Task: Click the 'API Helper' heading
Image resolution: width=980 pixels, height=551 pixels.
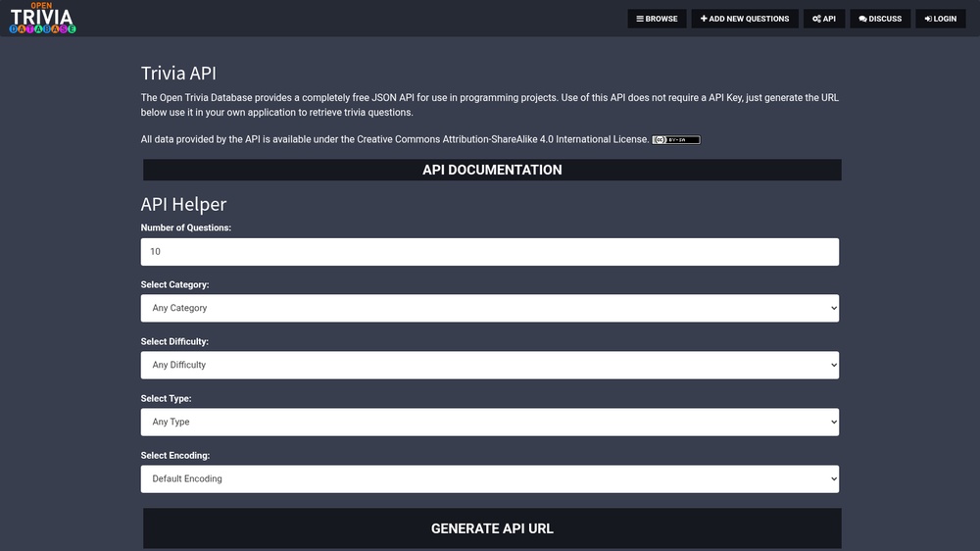Action: click(183, 204)
